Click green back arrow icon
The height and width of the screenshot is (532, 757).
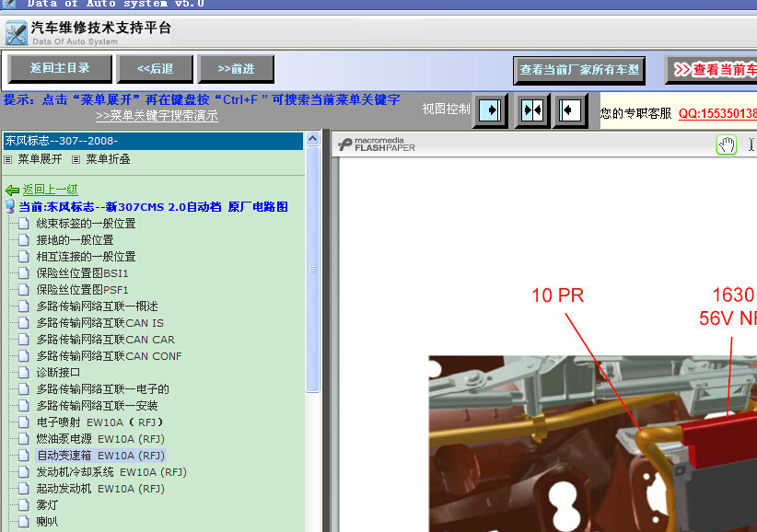13,190
